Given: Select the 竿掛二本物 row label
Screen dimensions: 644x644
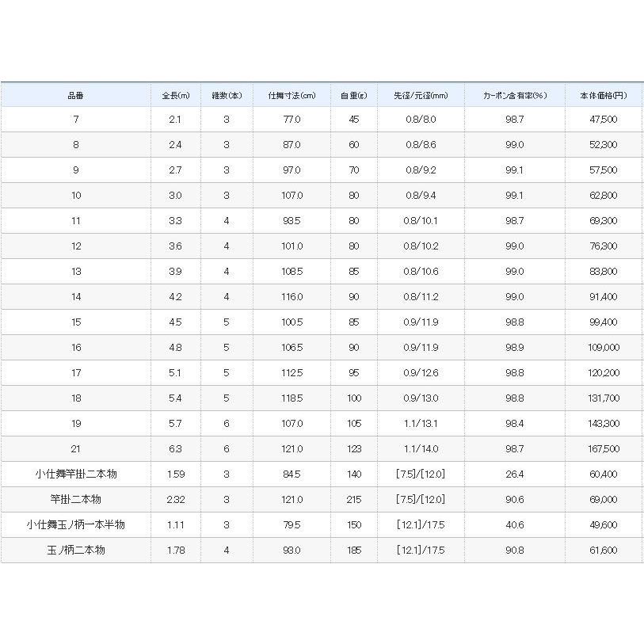Looking at the screenshot, I should click(x=75, y=500).
